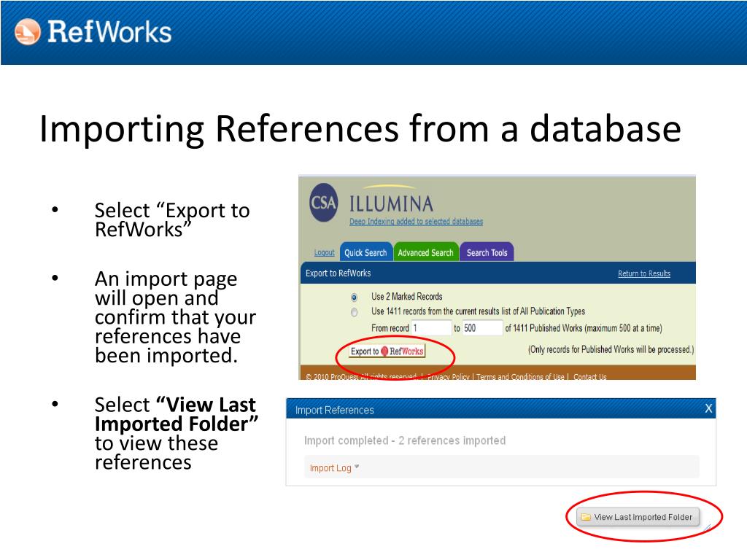Viewport: 747px width, 560px height.
Task: Click the Export to RefWorks panel heading
Action: [338, 273]
